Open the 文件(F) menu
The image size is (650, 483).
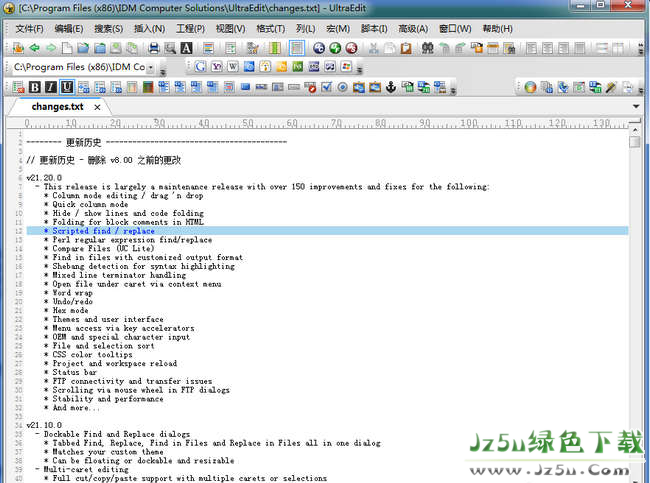click(x=29, y=29)
